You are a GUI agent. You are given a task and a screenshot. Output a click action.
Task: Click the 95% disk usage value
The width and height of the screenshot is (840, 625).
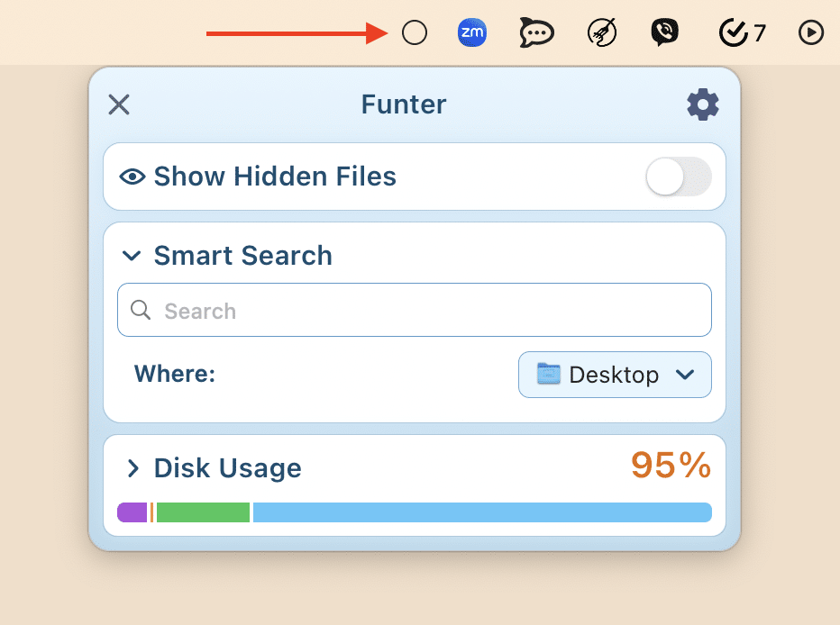tap(671, 465)
